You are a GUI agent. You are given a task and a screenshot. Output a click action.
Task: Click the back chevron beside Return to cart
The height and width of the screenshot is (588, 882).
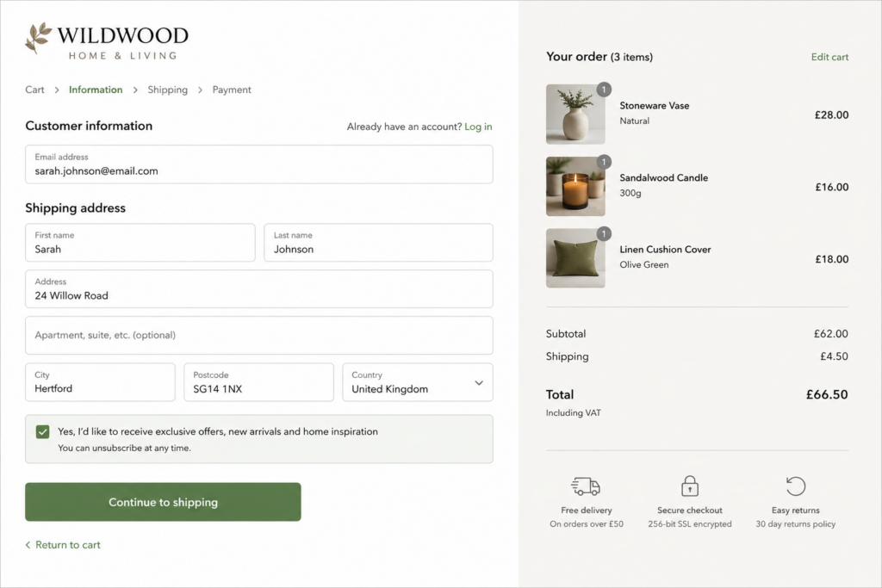(28, 545)
